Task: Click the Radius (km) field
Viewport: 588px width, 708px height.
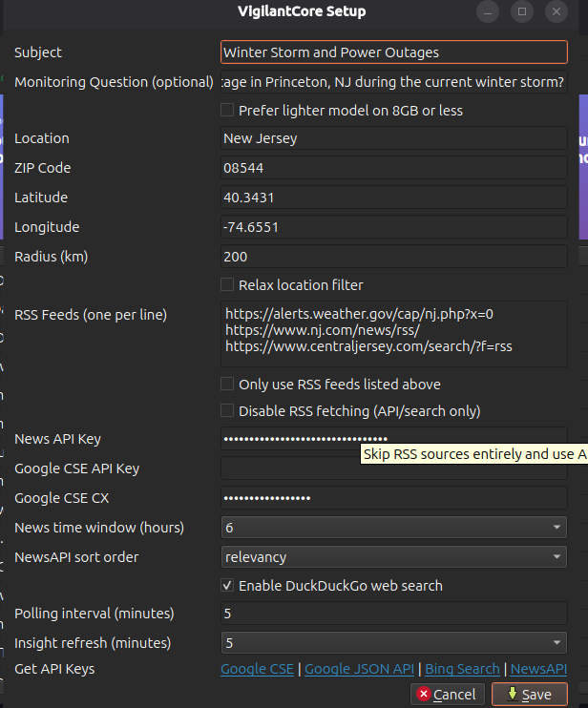Action: click(x=394, y=257)
